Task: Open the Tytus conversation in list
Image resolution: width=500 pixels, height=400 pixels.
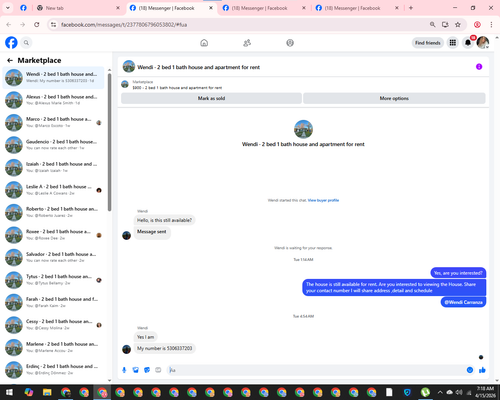Action: 53,280
